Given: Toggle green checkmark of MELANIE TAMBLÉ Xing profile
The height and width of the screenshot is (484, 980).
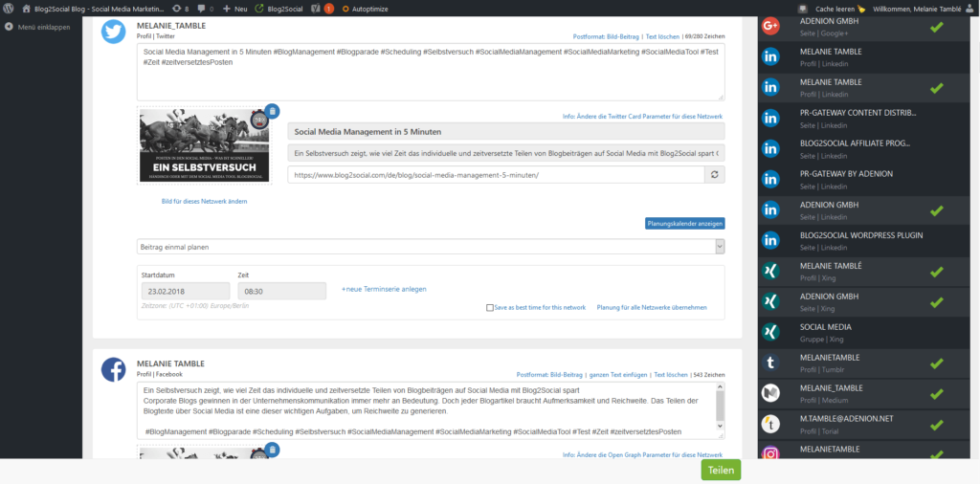Looking at the screenshot, I should pyautogui.click(x=936, y=272).
